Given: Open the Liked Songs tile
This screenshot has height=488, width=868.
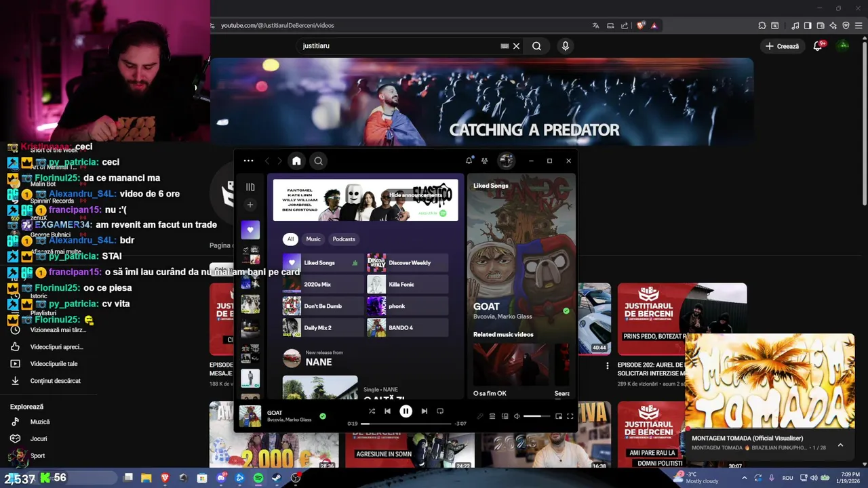Looking at the screenshot, I should pyautogui.click(x=323, y=262).
